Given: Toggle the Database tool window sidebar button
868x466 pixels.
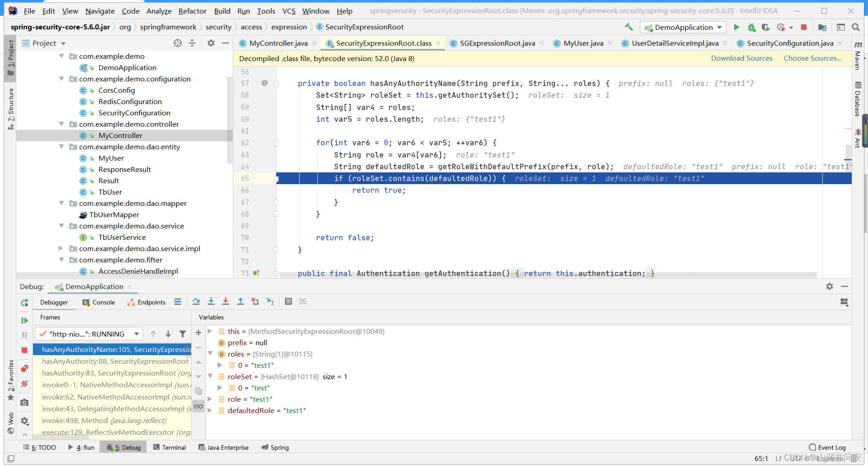Looking at the screenshot, I should click(858, 99).
